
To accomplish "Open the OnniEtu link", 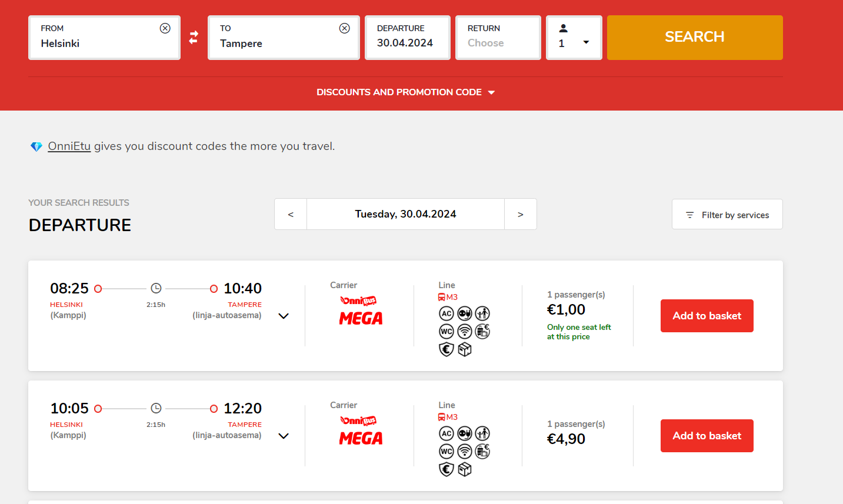I will point(69,146).
